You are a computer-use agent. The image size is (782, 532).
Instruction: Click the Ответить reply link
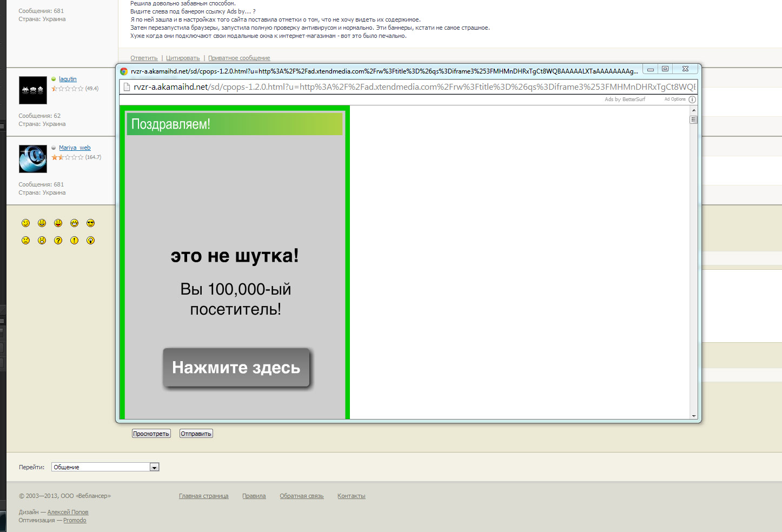click(144, 58)
